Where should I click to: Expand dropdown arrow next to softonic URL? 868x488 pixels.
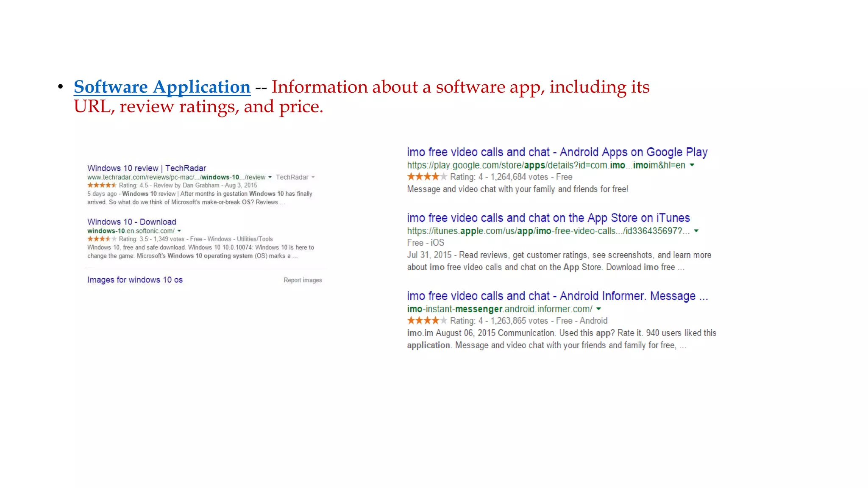(x=179, y=231)
